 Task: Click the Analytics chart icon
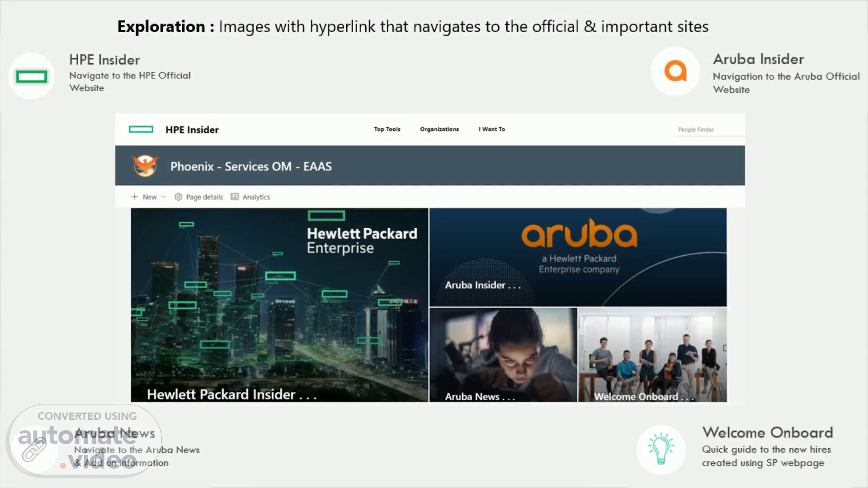(235, 197)
